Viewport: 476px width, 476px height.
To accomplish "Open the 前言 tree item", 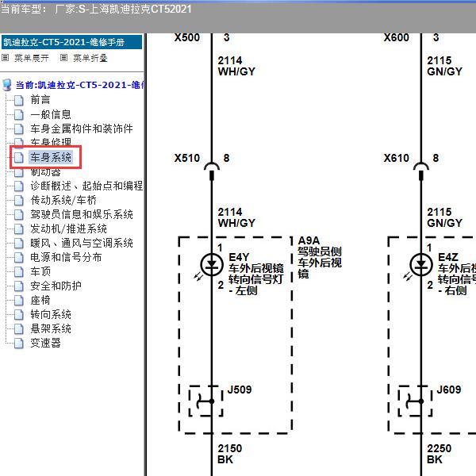I will (x=40, y=100).
